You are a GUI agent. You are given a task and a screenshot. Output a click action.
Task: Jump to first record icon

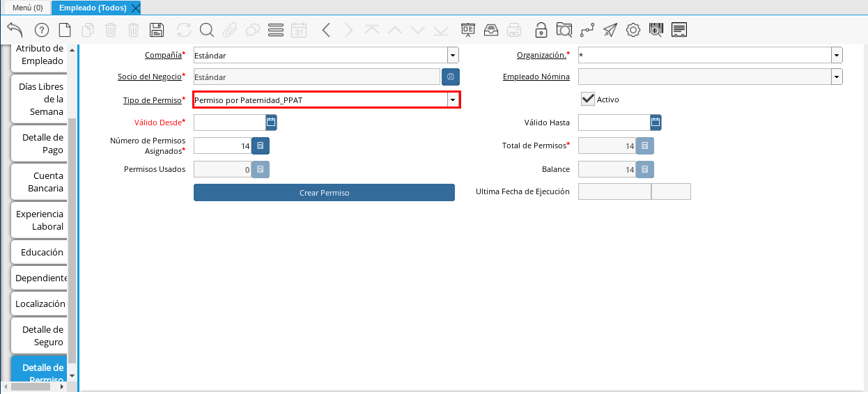(372, 30)
